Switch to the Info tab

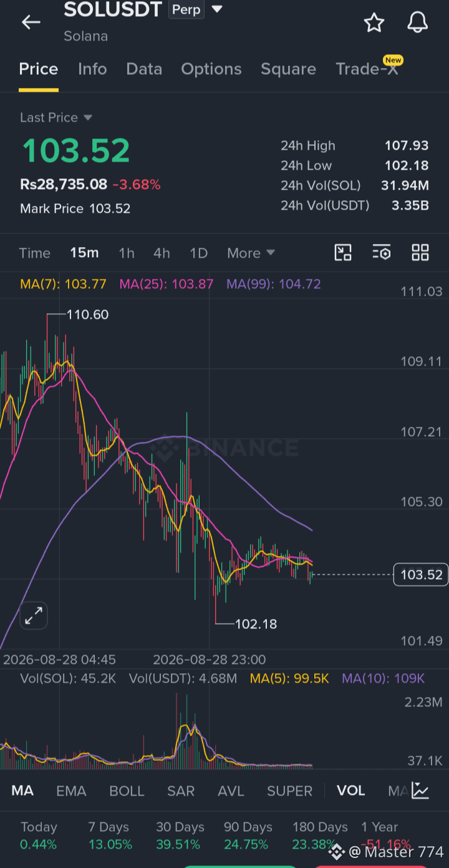(92, 69)
